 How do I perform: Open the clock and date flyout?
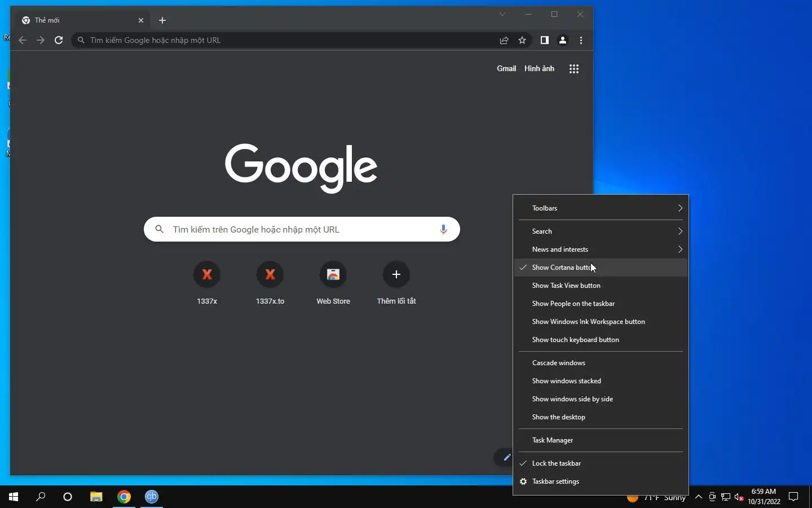[x=764, y=497]
